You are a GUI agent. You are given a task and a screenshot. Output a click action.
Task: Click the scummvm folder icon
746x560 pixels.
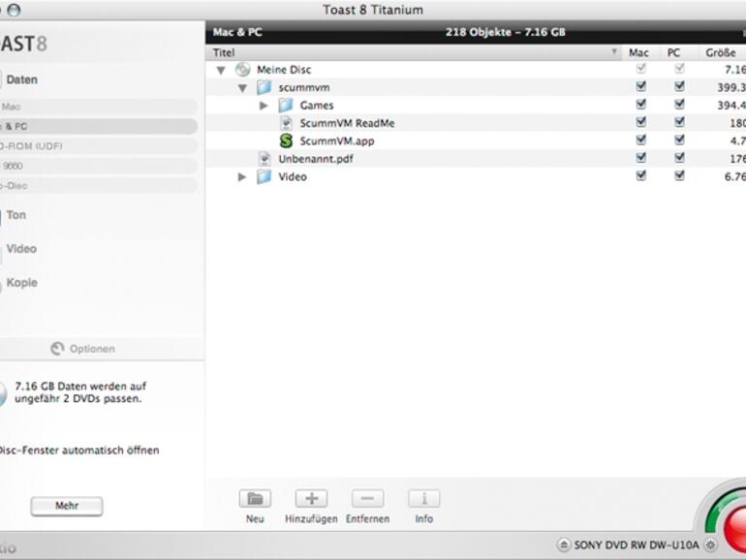point(264,87)
